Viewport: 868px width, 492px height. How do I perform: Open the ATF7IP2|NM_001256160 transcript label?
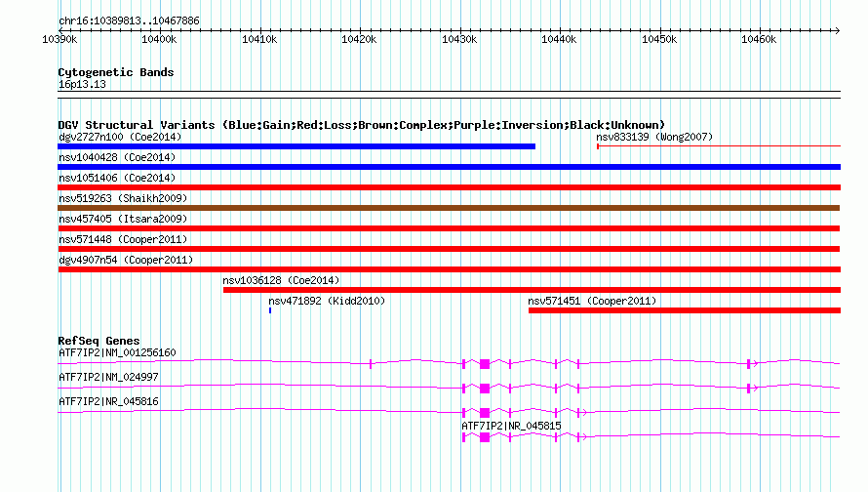117,353
